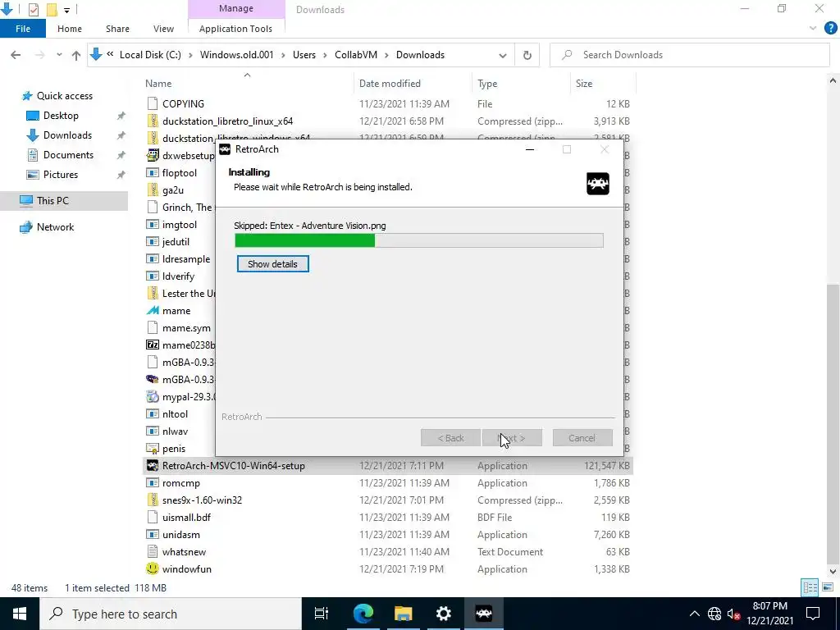840x630 pixels.
Task: Open the File ribbon tab
Action: 22,29
